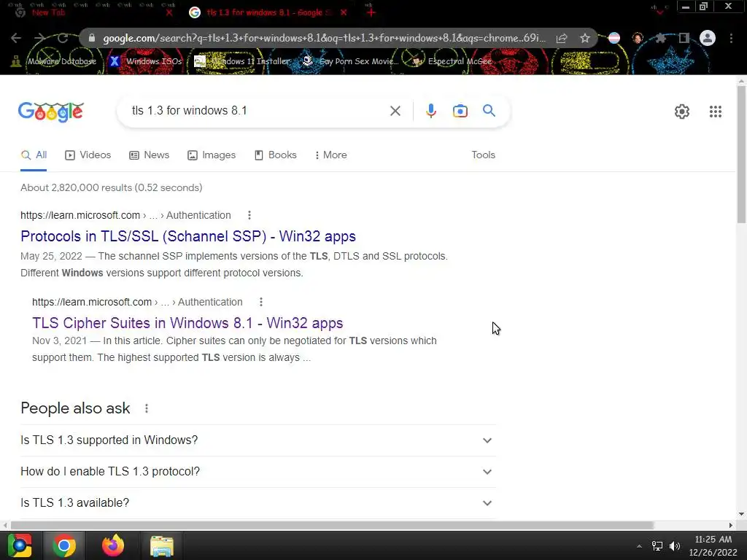Screen dimensions: 747x560
Task: Open the taskbar clock showing 11:25 AM
Action: tap(713, 546)
